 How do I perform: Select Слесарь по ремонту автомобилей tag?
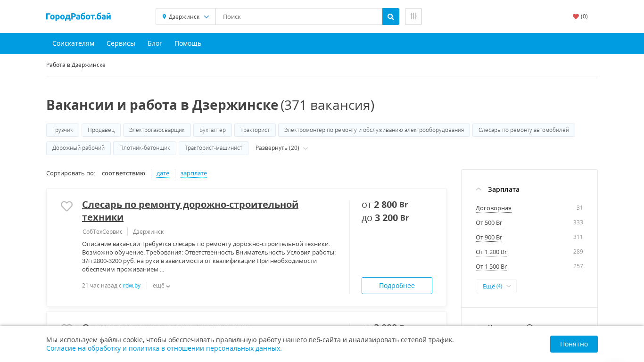click(x=524, y=130)
